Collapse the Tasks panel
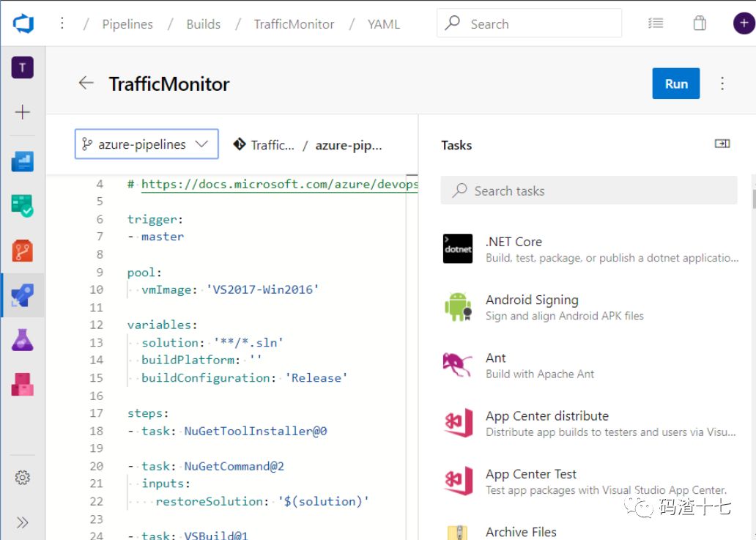 tap(722, 144)
